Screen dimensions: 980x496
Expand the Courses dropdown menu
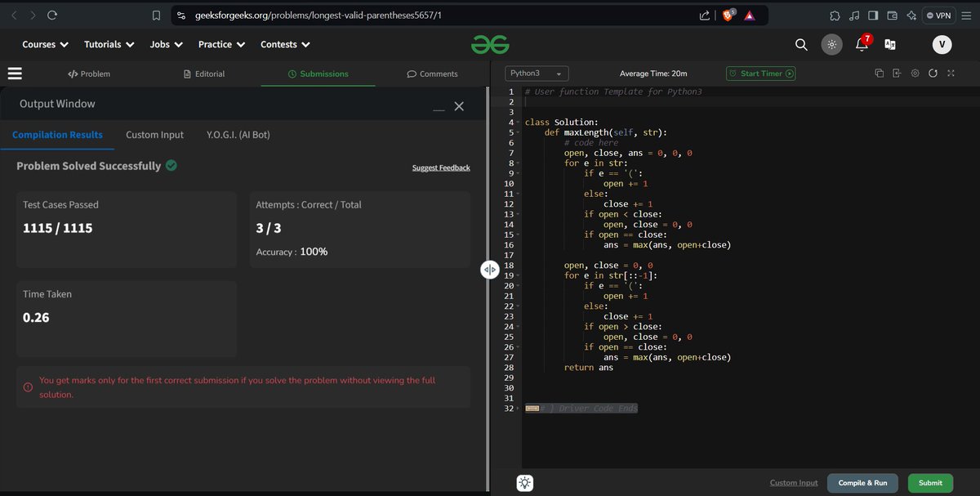[45, 45]
